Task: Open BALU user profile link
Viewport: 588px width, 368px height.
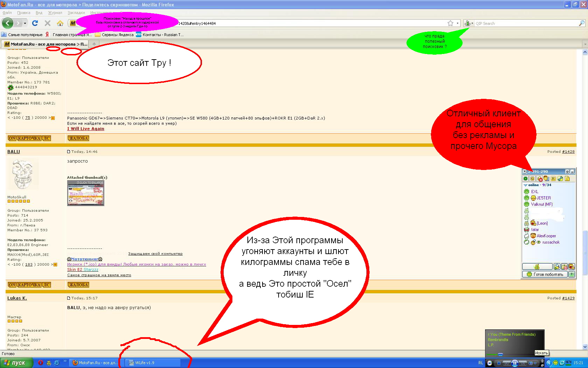Action: click(x=14, y=152)
